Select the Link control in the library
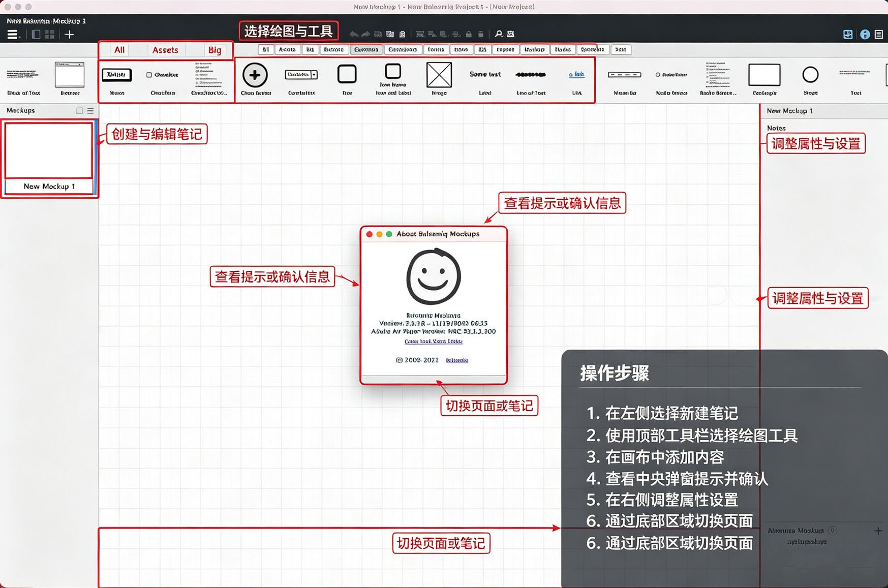This screenshot has width=888, height=588. click(576, 82)
